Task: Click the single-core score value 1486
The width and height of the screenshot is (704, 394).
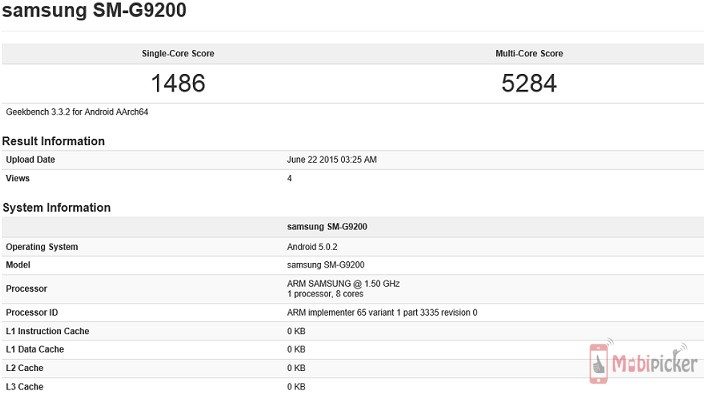Action: point(178,83)
